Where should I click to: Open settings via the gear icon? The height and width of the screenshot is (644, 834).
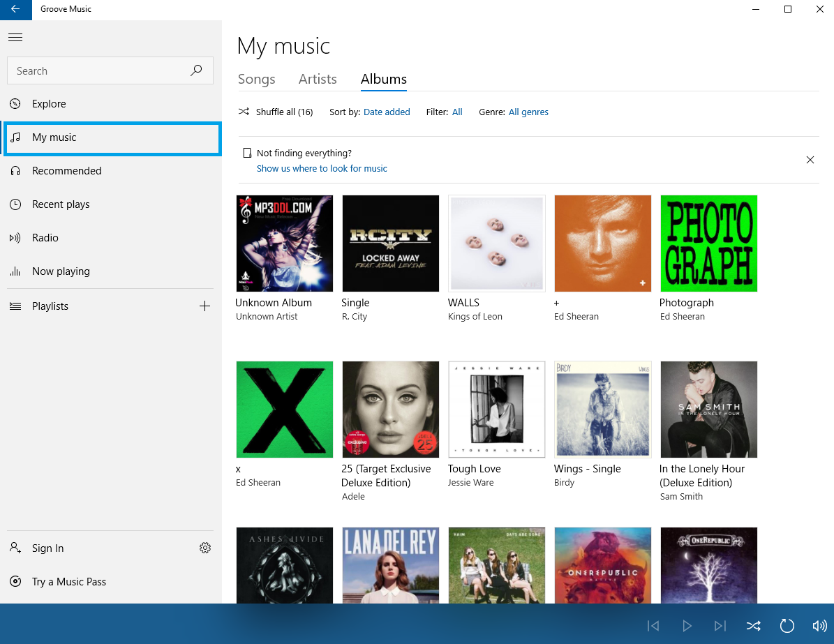(x=205, y=548)
